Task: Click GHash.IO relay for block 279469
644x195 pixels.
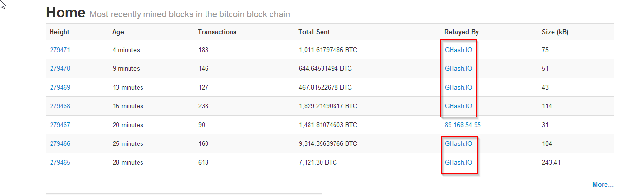Action: click(458, 87)
